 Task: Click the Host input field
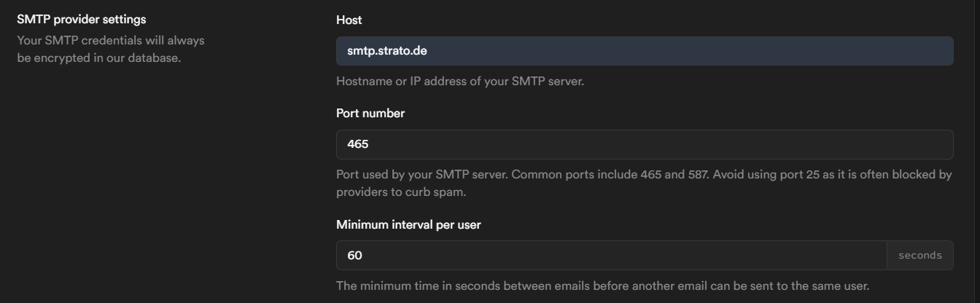click(645, 51)
